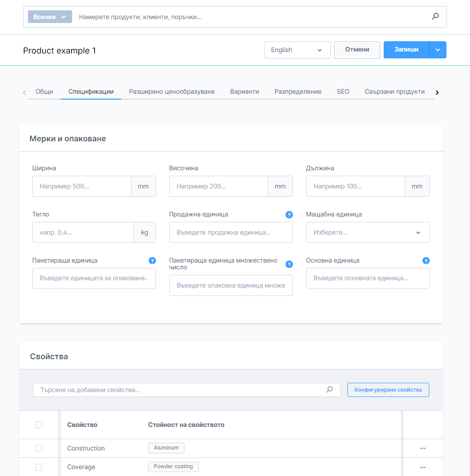Viewport: 470px width, 476px height.
Task: Open the SEO tab
Action: pyautogui.click(x=343, y=92)
